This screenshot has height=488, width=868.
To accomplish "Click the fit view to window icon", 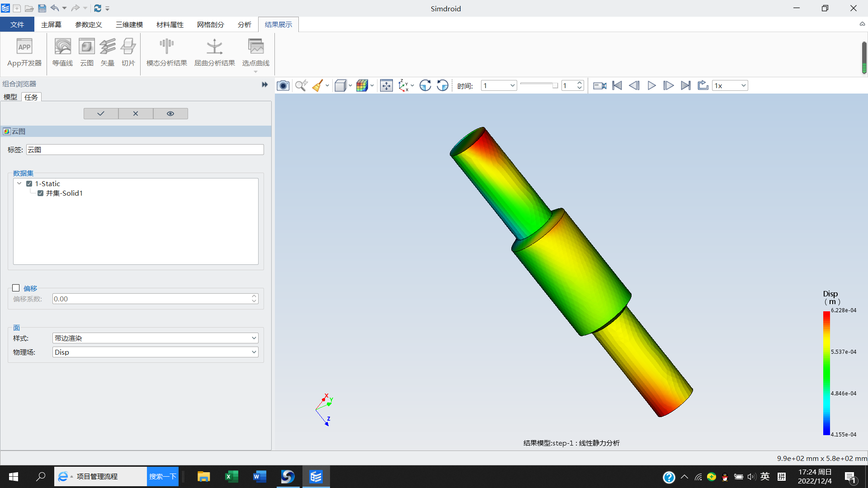I will click(387, 85).
